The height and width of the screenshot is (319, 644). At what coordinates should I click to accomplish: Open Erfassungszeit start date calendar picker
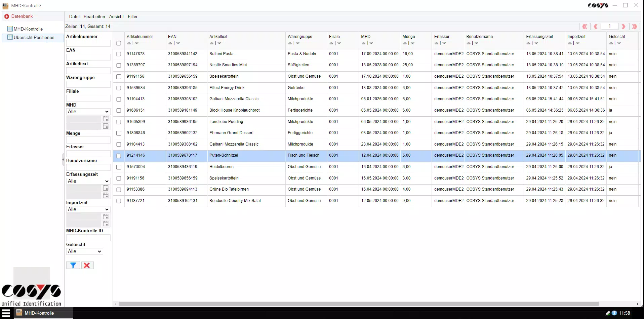106,188
